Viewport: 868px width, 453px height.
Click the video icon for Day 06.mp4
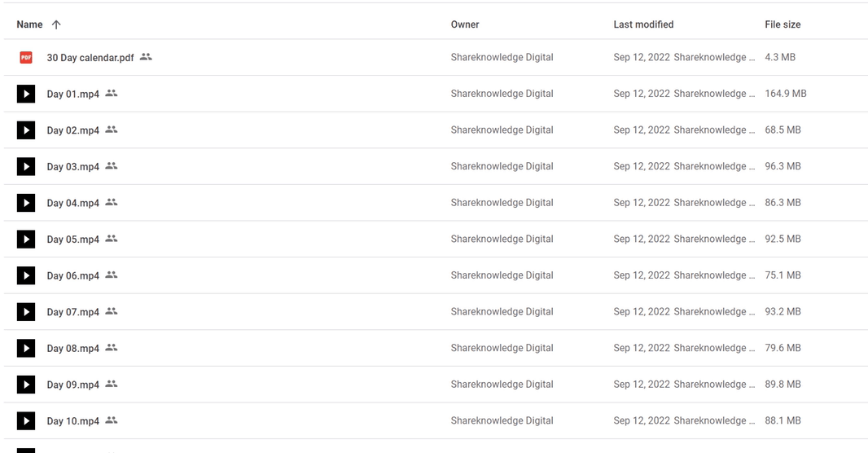click(26, 275)
